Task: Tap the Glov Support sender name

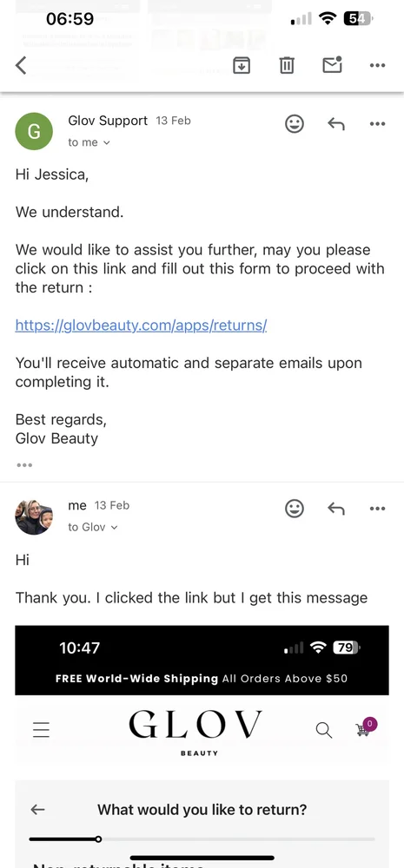Action: click(x=108, y=121)
